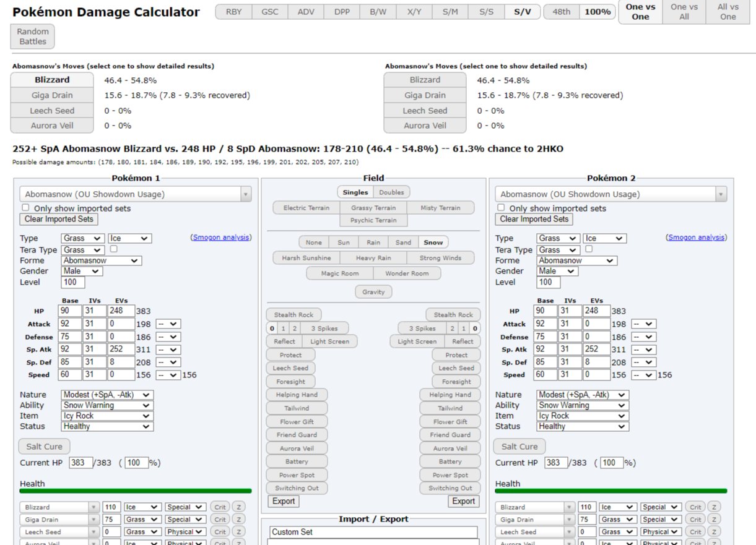The image size is (756, 545).
Task: Enable Pokémon 2's Tera Type checkbox
Action: (x=589, y=249)
